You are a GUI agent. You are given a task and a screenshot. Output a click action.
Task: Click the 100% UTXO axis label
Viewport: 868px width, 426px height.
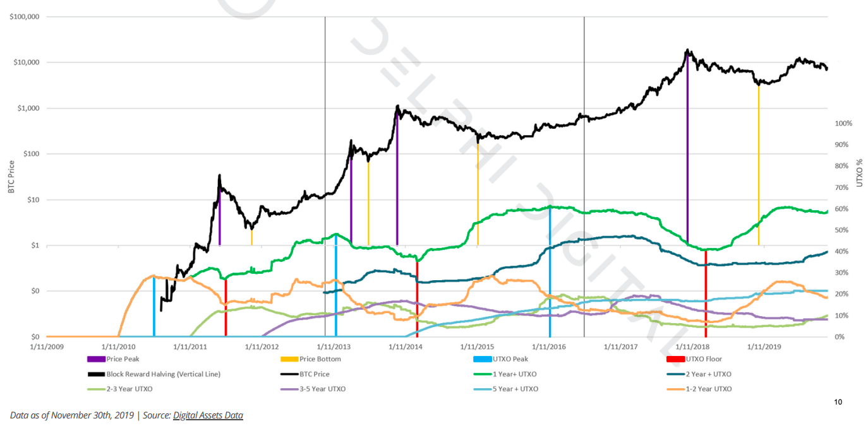(x=843, y=124)
